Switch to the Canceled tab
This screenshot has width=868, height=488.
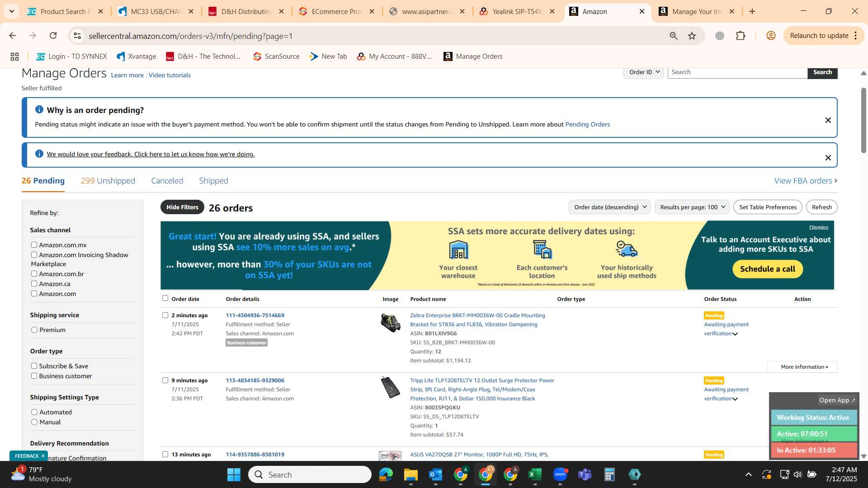tap(167, 181)
